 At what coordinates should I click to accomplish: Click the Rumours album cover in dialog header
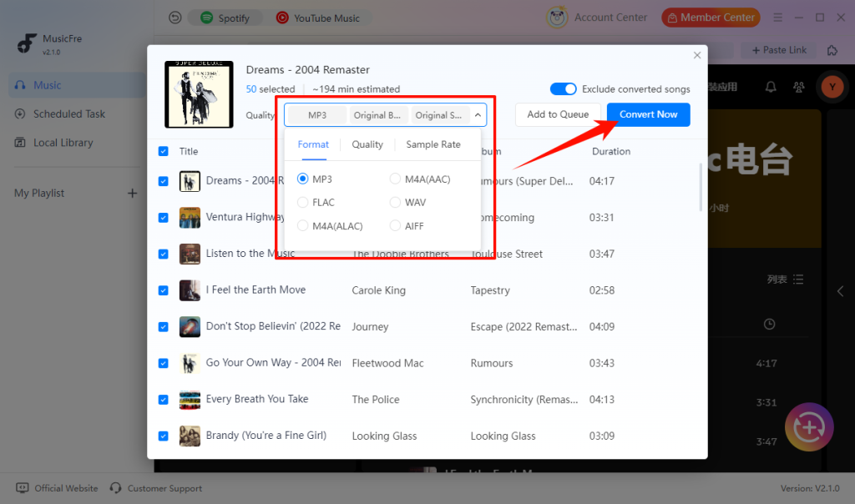point(199,94)
